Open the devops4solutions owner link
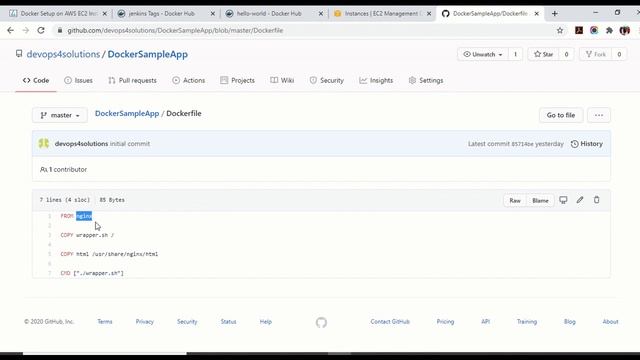 (63, 54)
